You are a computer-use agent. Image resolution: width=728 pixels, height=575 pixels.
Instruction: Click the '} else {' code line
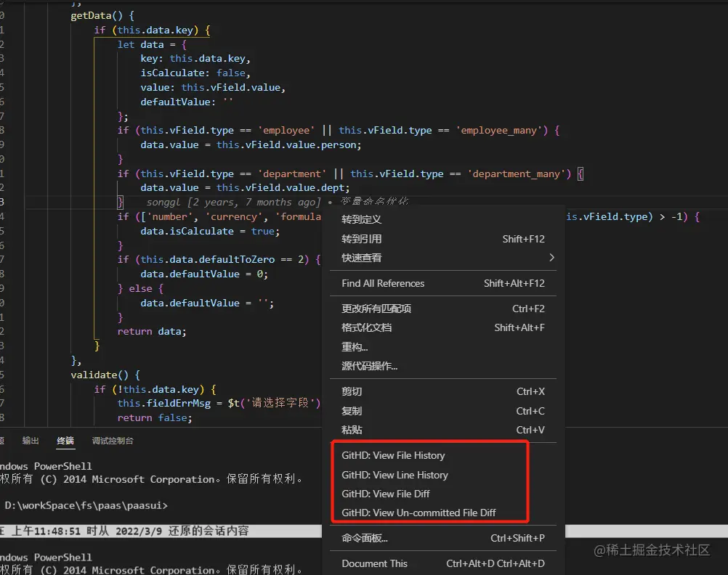[x=140, y=289]
